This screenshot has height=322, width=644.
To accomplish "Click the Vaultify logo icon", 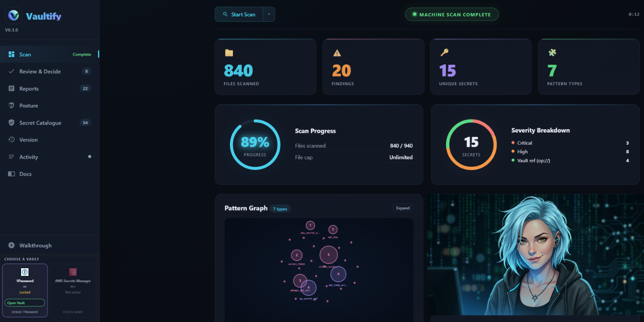I will [x=14, y=16].
